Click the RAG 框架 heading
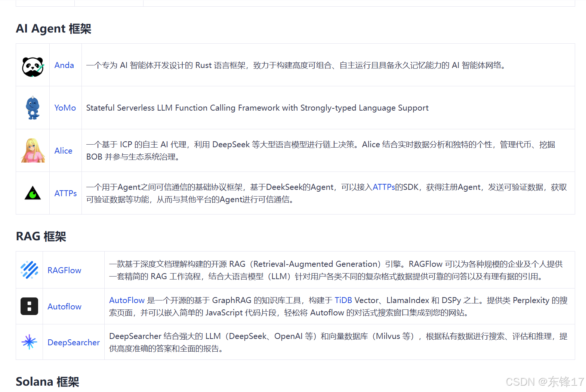Screen dimensions: 586x392 tap(41, 237)
